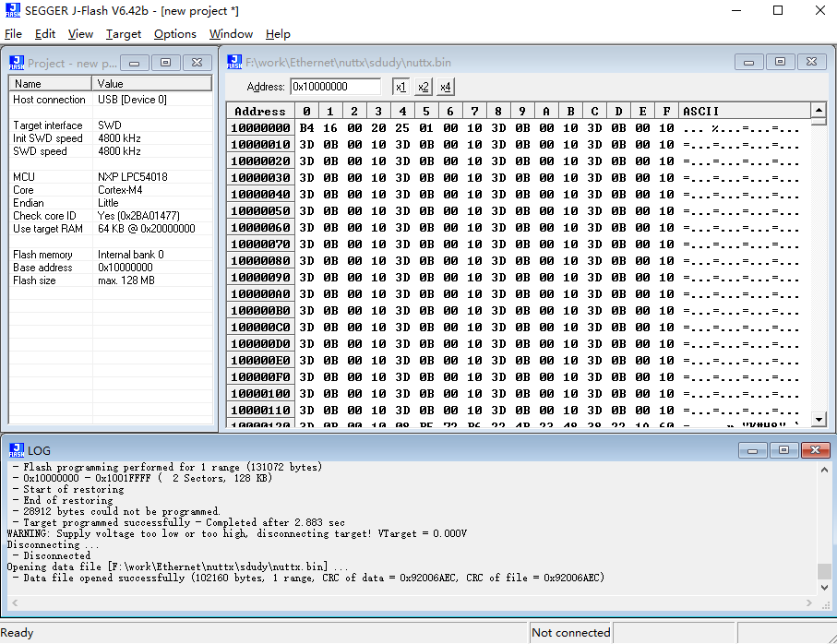Maximize the J-Flash main window
This screenshot has width=837, height=644.
click(x=778, y=11)
